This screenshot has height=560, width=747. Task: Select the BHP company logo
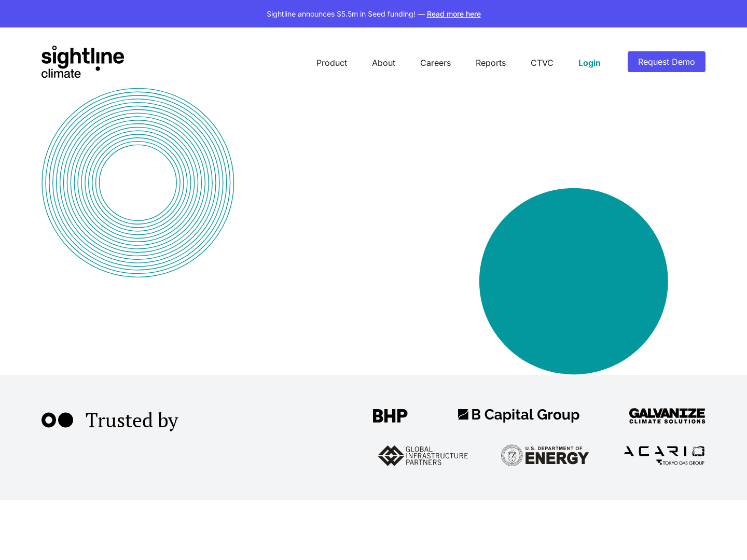[x=390, y=415]
